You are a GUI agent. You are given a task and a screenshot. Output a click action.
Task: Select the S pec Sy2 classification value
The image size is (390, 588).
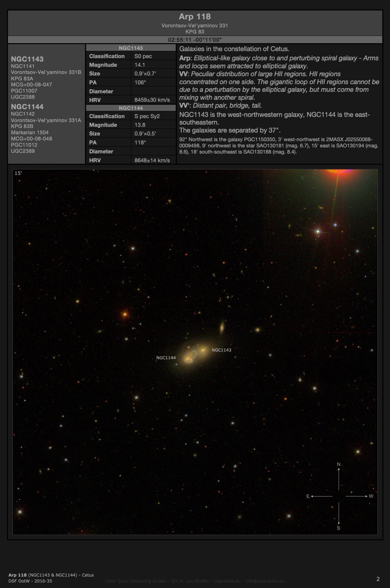147,116
